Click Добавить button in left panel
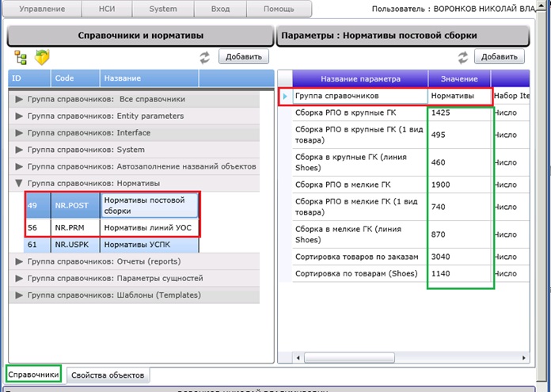Viewport: 551px width, 392px height. point(244,56)
